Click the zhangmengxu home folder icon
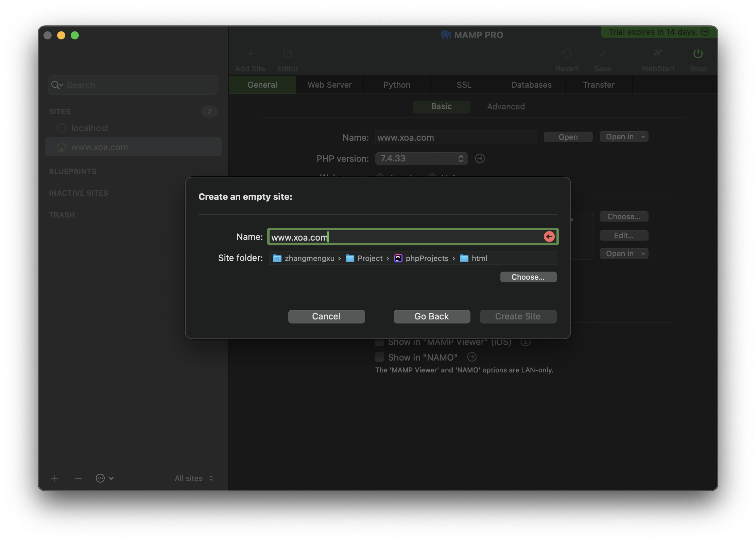Screen dimensions: 756x541 (x=277, y=258)
